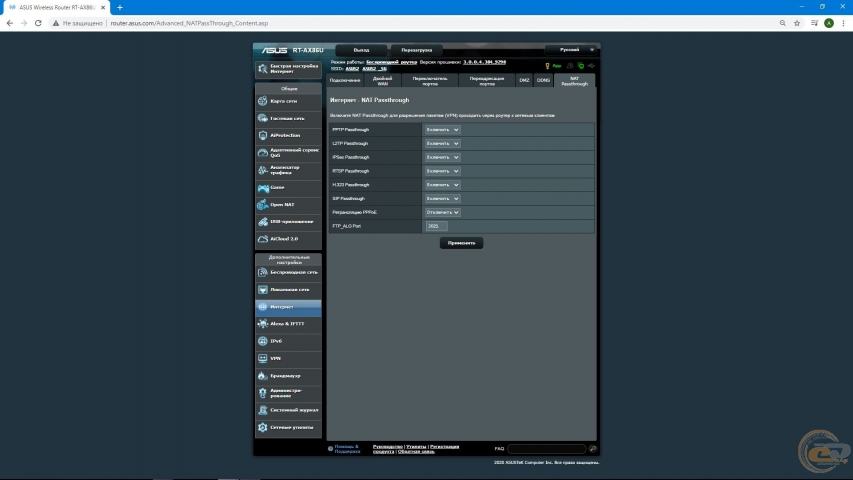Open the Руководство (Manual) footer link
This screenshot has width=853, height=480.
click(387, 447)
